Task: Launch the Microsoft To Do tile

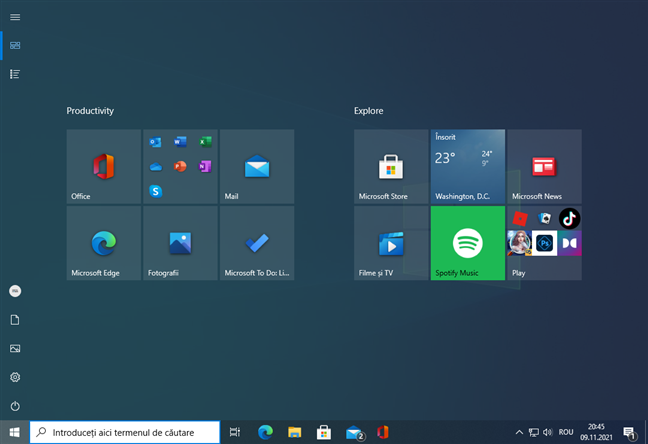Action: point(257,243)
